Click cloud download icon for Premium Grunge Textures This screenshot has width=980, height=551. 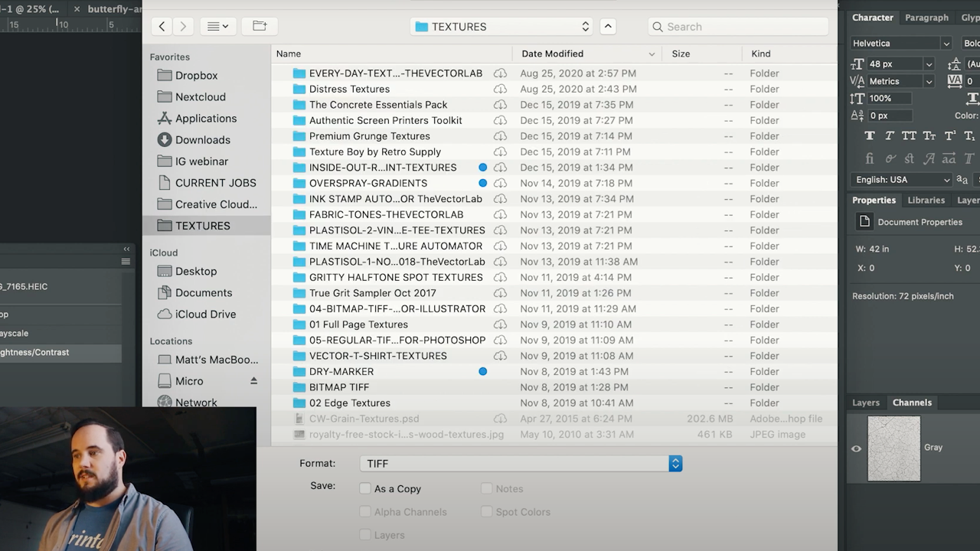point(500,135)
